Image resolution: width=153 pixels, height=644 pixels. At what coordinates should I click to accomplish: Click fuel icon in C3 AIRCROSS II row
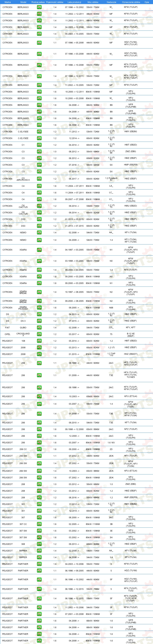39,179
